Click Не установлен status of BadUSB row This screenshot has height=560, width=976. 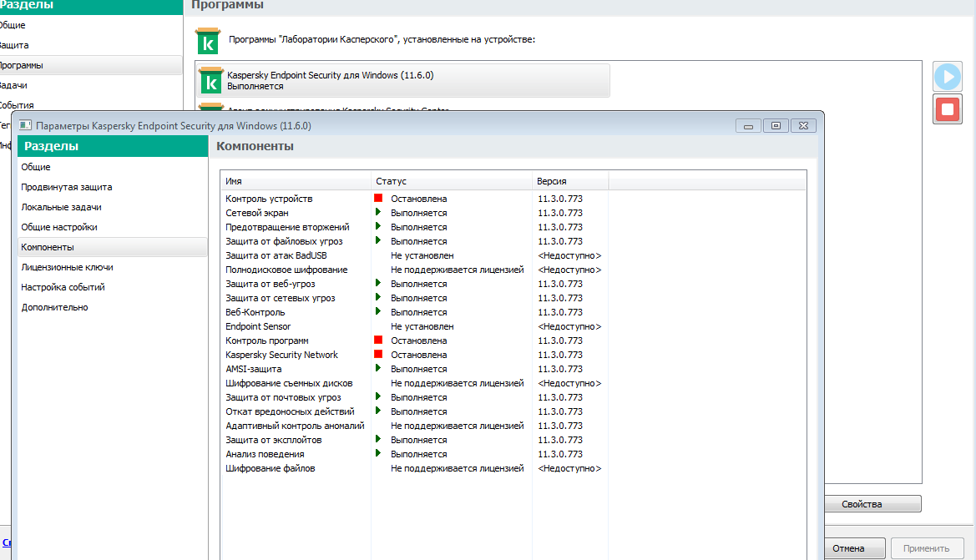(x=422, y=255)
